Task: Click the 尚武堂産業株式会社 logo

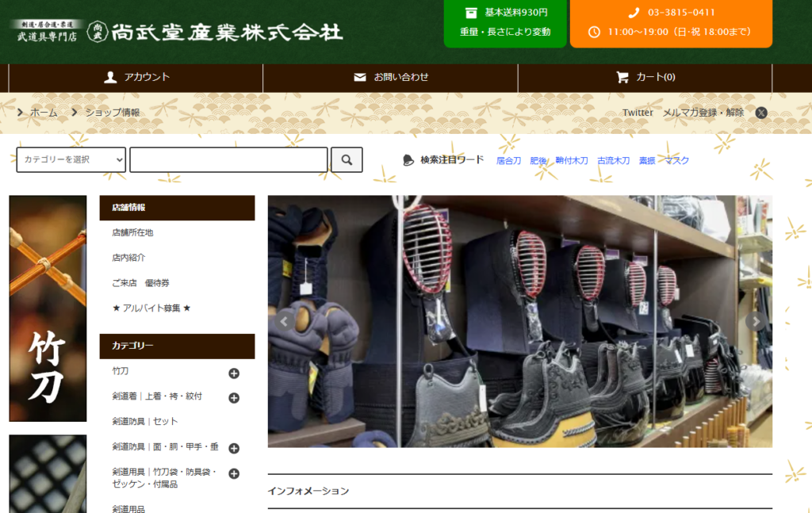Action: coord(214,32)
